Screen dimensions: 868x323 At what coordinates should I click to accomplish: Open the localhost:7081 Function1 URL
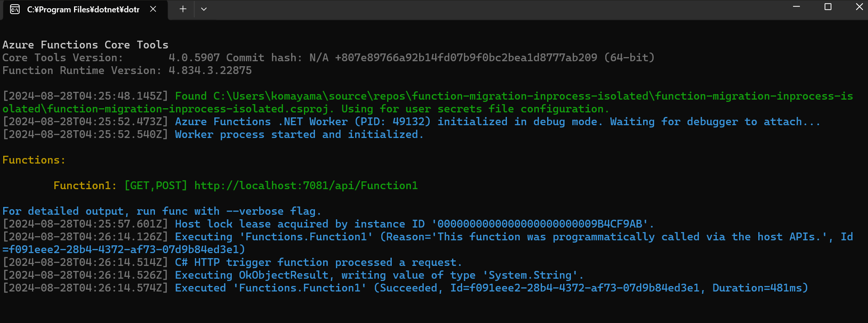[x=306, y=185]
